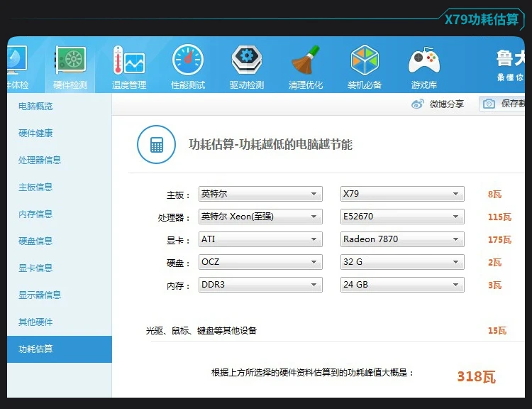Image resolution: width=532 pixels, height=409 pixels.
Task: Click the 装机必备 tab label
Action: 365,85
